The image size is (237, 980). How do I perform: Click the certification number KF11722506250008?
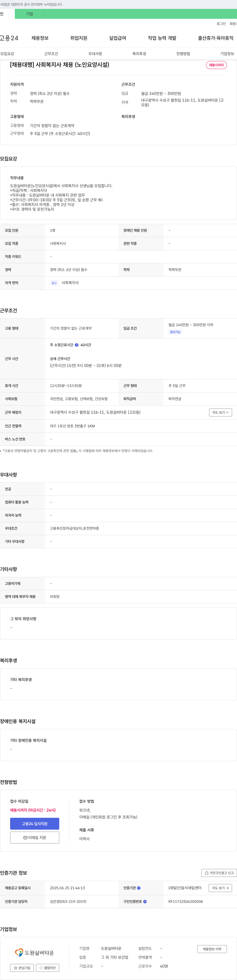(x=185, y=902)
